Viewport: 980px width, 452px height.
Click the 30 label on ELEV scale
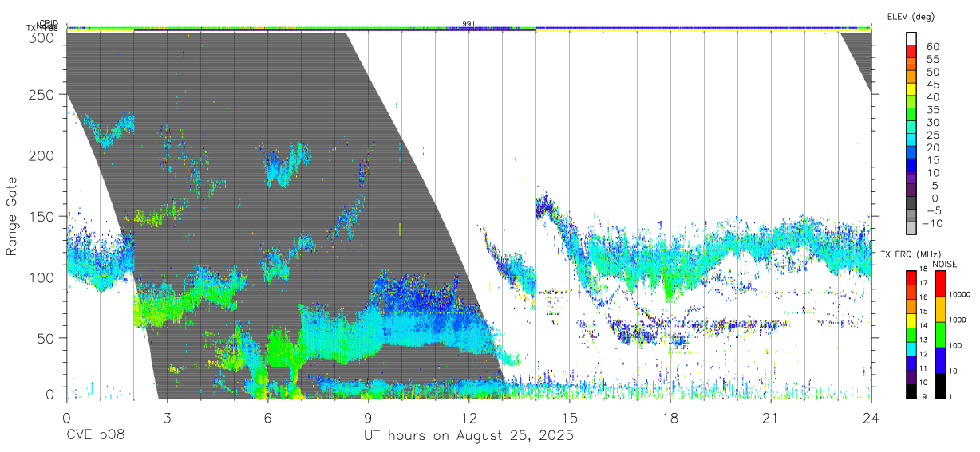coord(932,122)
